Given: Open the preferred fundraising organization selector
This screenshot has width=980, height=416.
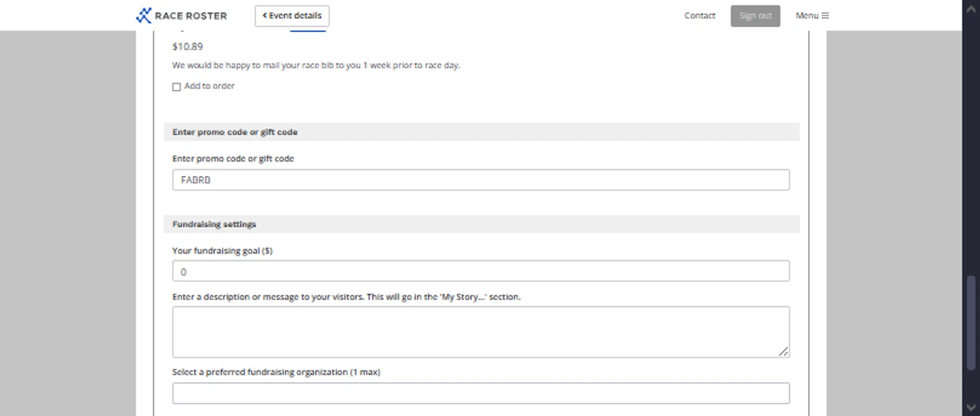Looking at the screenshot, I should [481, 393].
